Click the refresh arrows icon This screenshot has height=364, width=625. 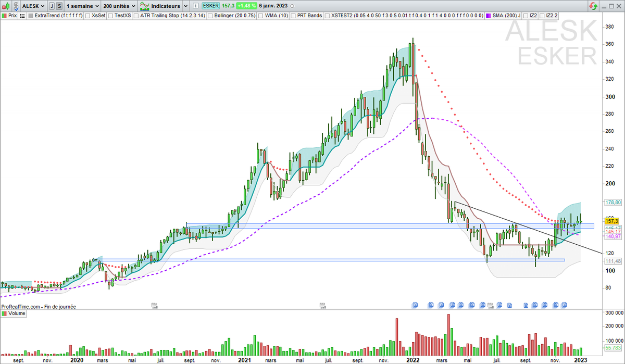click(x=593, y=6)
